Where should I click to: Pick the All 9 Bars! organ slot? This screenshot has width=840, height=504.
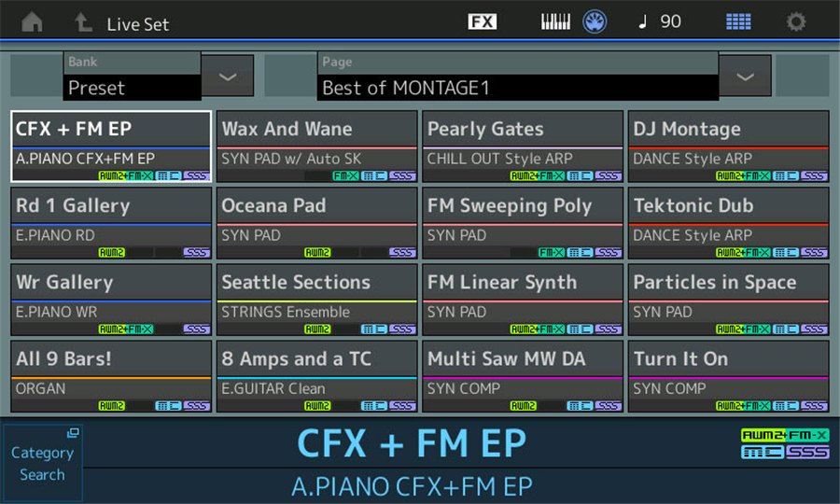click(111, 375)
